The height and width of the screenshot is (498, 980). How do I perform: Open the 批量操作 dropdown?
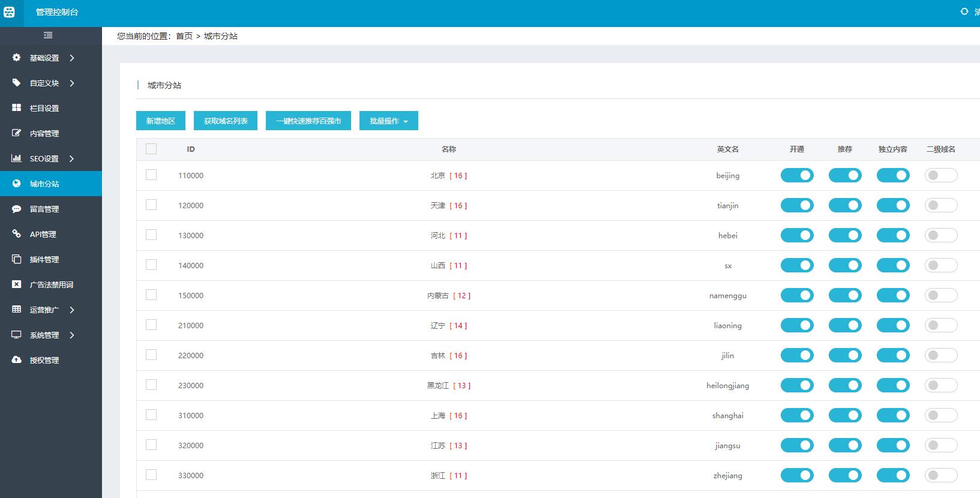point(388,121)
